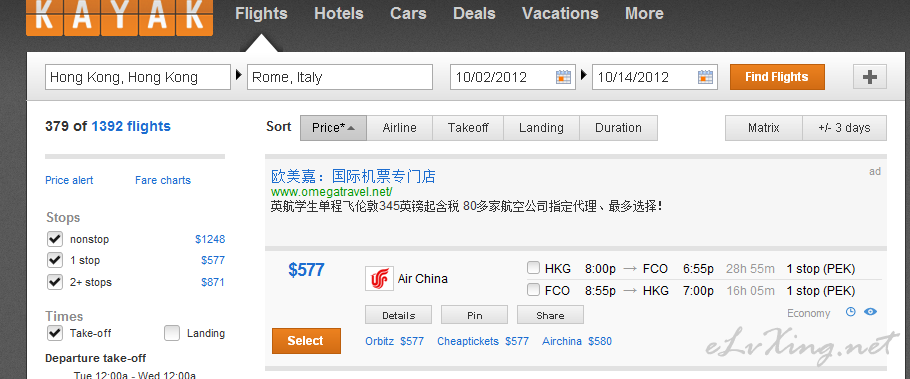Click the Air China logo

[x=380, y=279]
